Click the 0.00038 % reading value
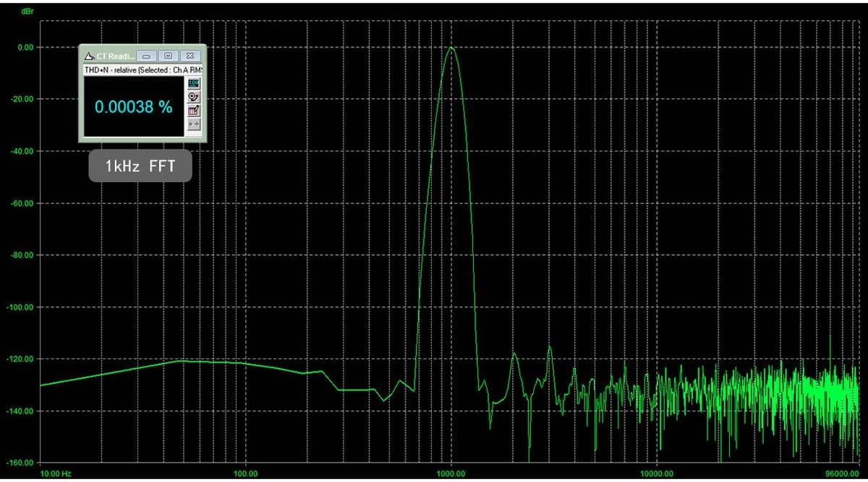Image resolution: width=868 pixels, height=482 pixels. coord(134,107)
